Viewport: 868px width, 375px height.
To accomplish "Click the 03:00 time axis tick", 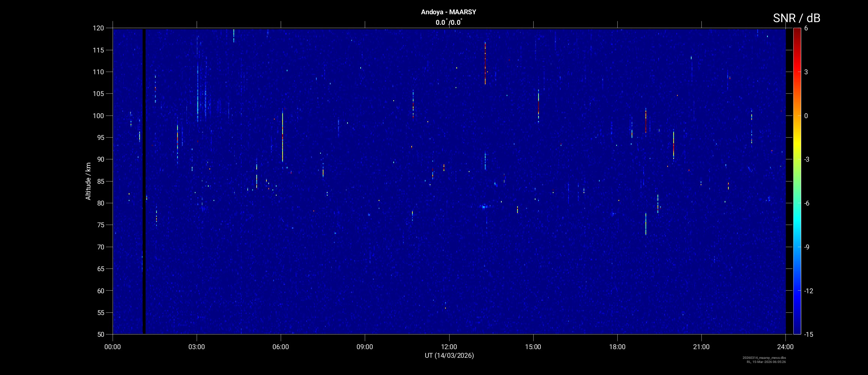I will (x=197, y=347).
